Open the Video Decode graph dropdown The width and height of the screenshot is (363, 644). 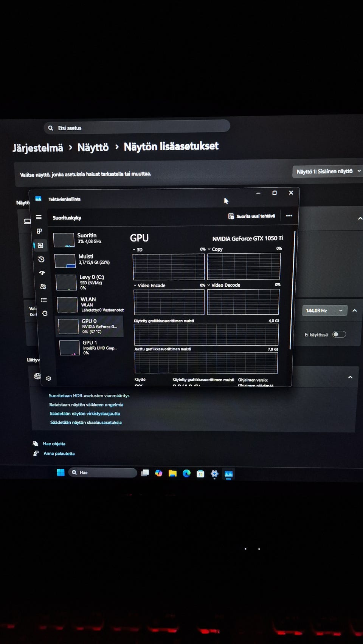pyautogui.click(x=209, y=285)
